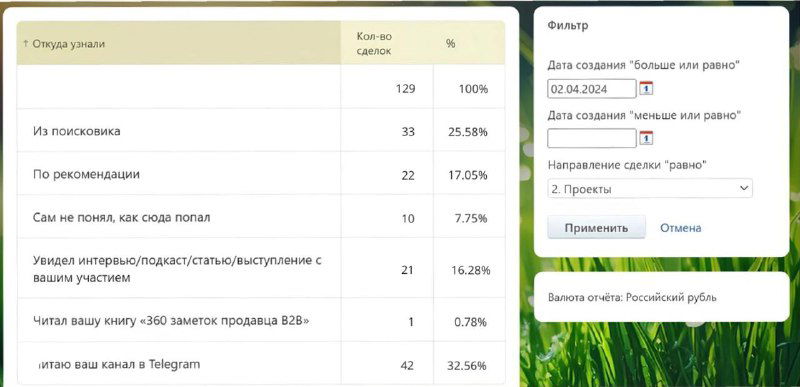
Task: Open "Направление сделки" dropdown showing 2. Проекты
Action: 650,189
